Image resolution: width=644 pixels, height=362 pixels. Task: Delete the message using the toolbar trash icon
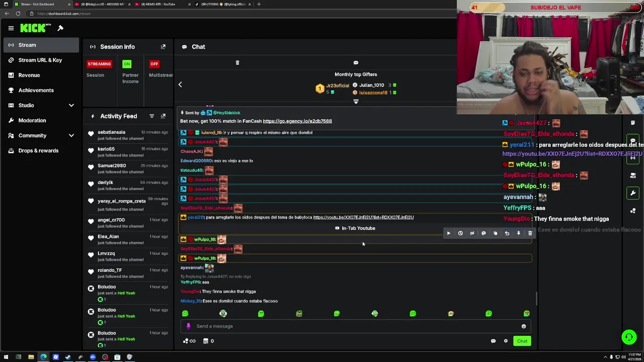pyautogui.click(x=530, y=233)
